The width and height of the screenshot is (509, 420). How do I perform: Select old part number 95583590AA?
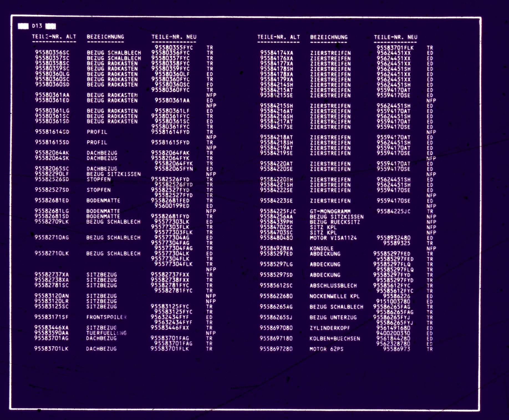52,333
